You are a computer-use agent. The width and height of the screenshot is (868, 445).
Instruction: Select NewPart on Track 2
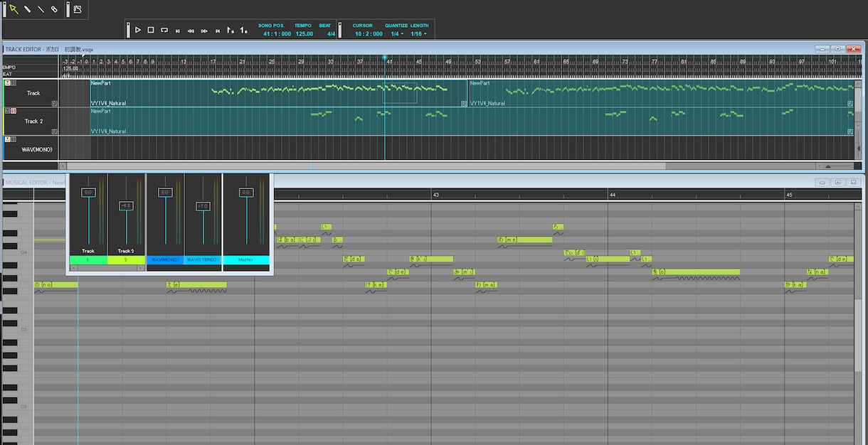[472, 121]
